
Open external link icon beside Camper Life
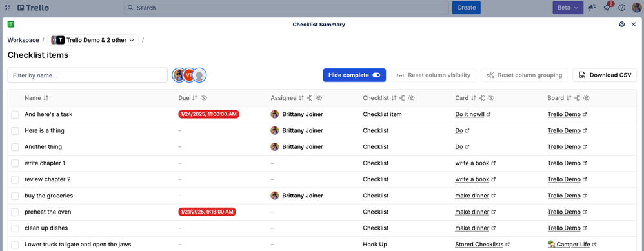[x=594, y=245]
